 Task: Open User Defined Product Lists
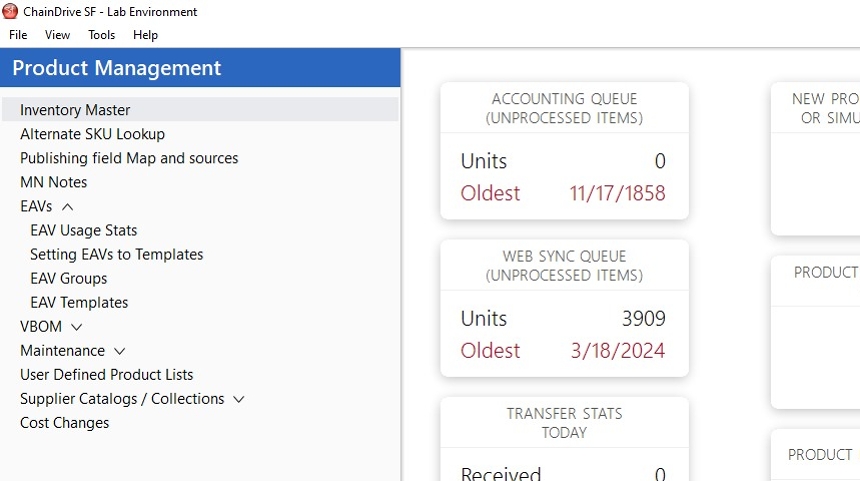point(106,375)
